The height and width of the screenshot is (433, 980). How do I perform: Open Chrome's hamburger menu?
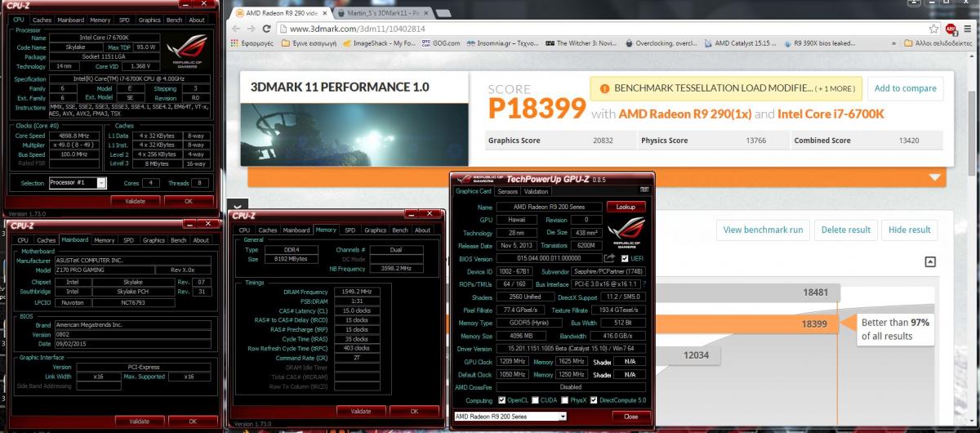click(969, 29)
